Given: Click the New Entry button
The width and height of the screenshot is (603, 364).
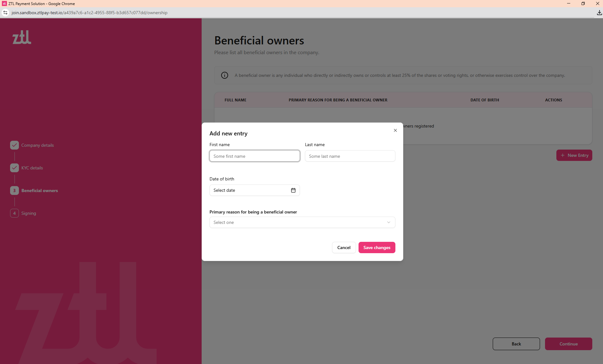Looking at the screenshot, I should click(574, 155).
